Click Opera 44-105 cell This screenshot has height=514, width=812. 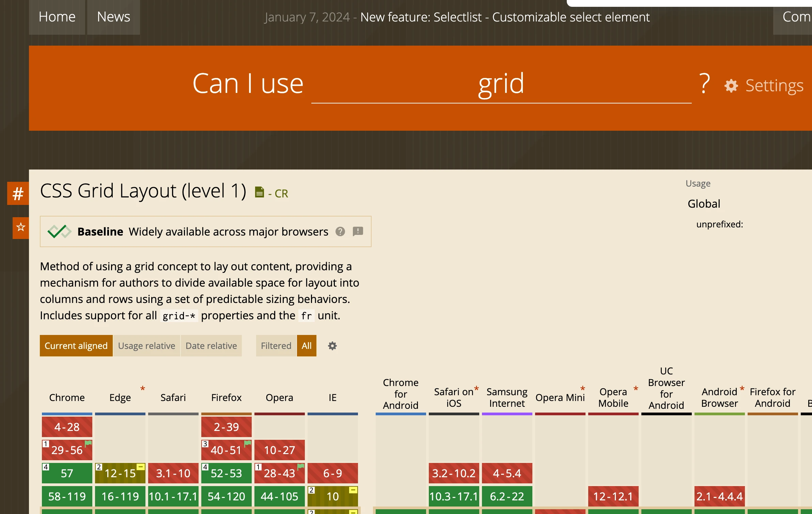pyautogui.click(x=280, y=496)
